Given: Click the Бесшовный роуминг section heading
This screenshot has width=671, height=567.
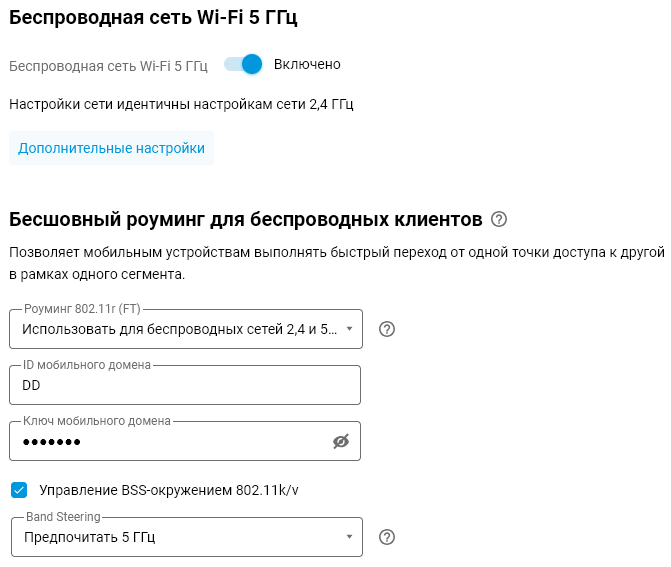Looking at the screenshot, I should (x=245, y=219).
